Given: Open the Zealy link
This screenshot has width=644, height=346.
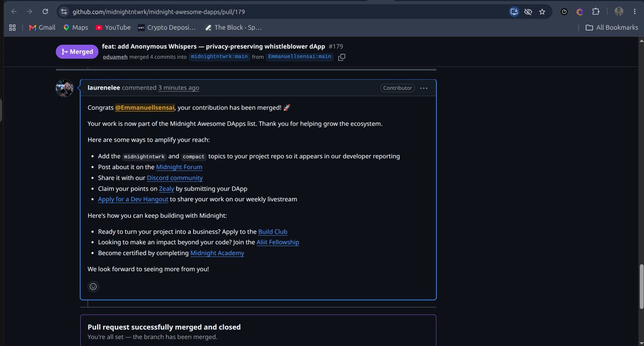Looking at the screenshot, I should click(166, 189).
